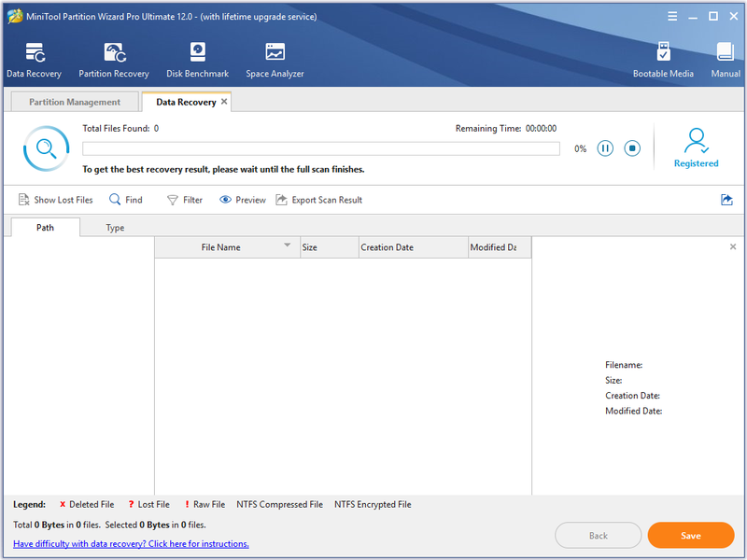This screenshot has height=560, width=747.
Task: Launch Partition Recovery from the toolbar
Action: [x=115, y=52]
